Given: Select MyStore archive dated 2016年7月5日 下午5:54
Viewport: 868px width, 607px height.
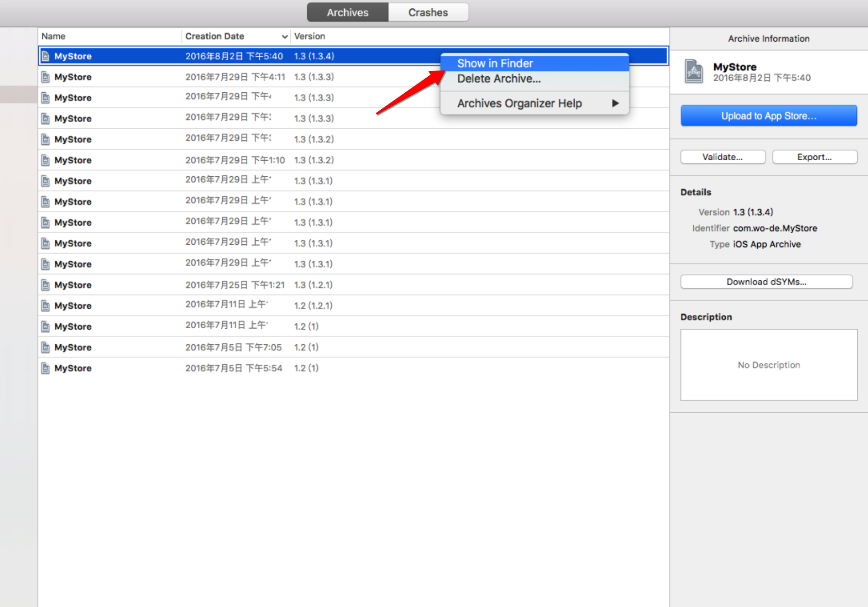Looking at the screenshot, I should 353,369.
